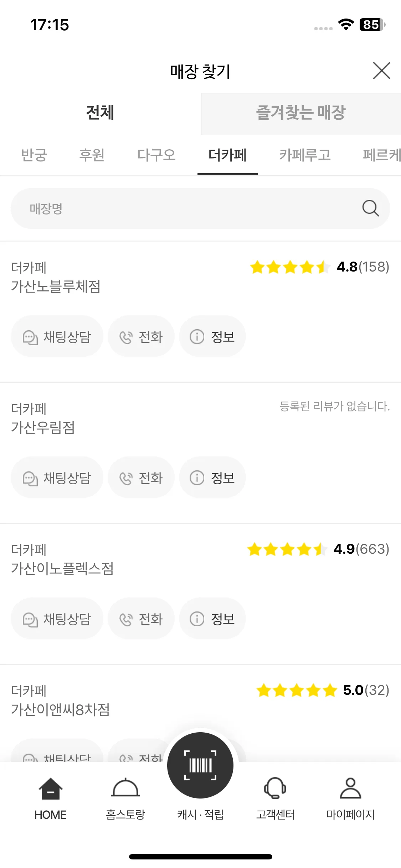Select 다구오 brand tab
The height and width of the screenshot is (868, 401).
(x=156, y=155)
